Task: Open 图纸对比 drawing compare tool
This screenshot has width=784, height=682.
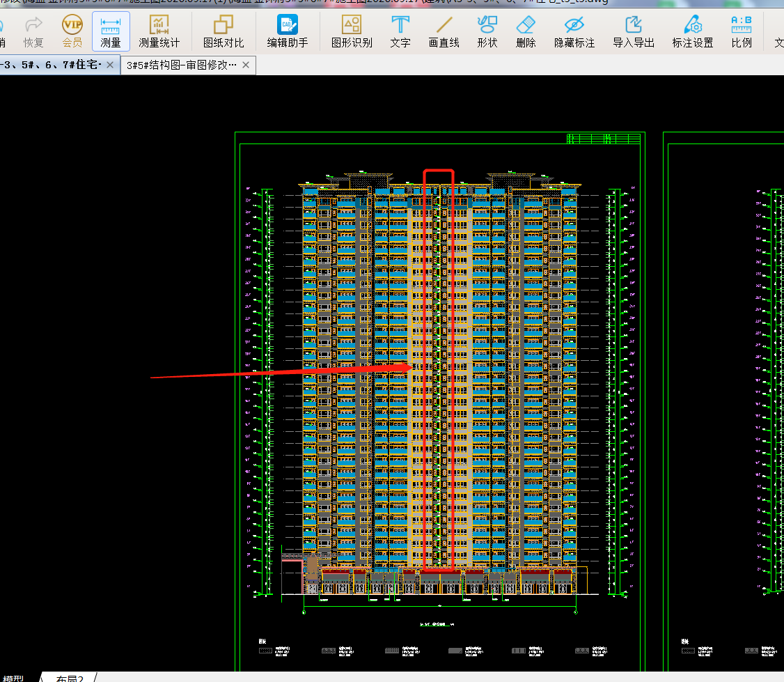Action: (x=224, y=32)
